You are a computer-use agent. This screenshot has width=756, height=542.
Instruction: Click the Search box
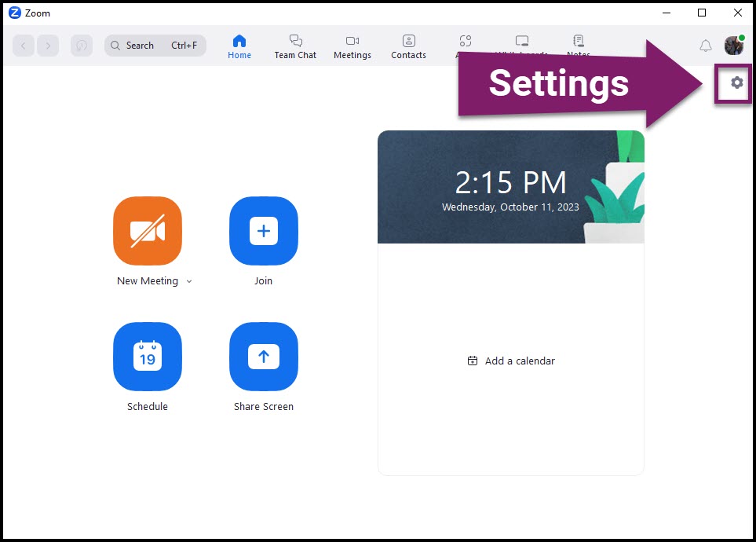pos(155,46)
